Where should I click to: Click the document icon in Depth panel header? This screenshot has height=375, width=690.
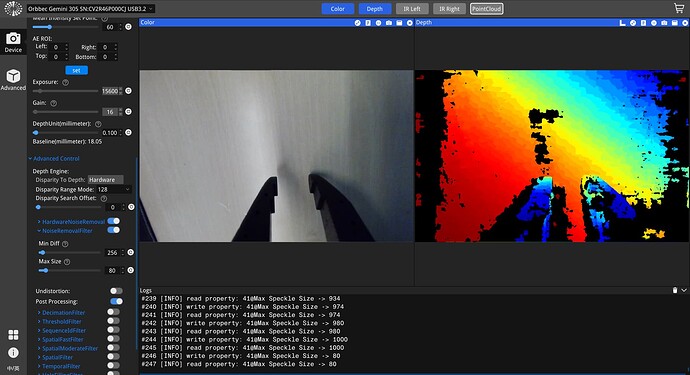pos(643,22)
